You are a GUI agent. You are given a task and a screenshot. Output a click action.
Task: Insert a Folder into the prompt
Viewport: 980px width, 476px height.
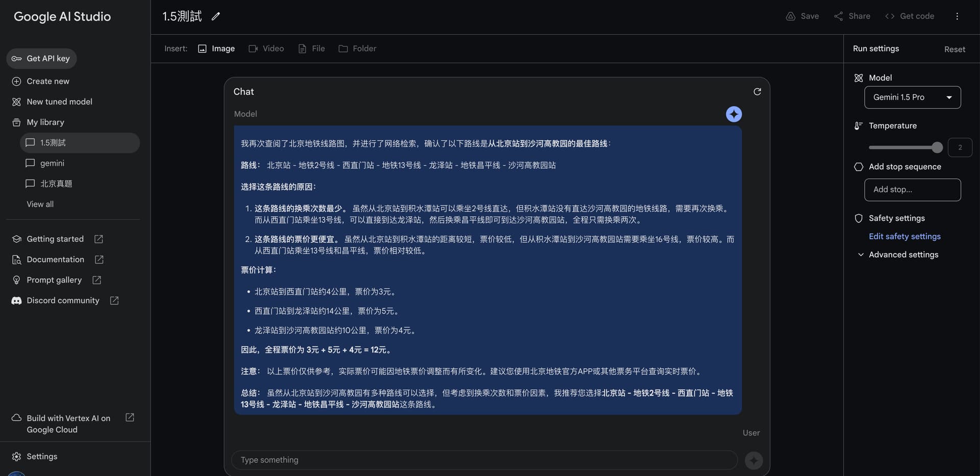[357, 48]
